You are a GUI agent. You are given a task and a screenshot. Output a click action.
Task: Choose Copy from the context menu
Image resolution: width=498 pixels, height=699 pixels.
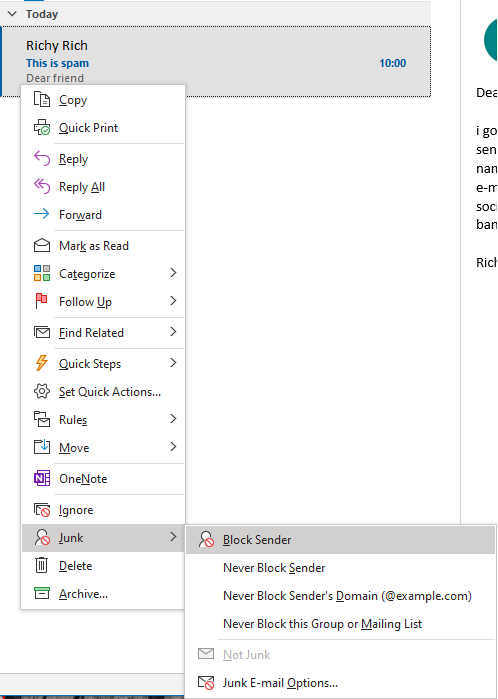point(103,100)
